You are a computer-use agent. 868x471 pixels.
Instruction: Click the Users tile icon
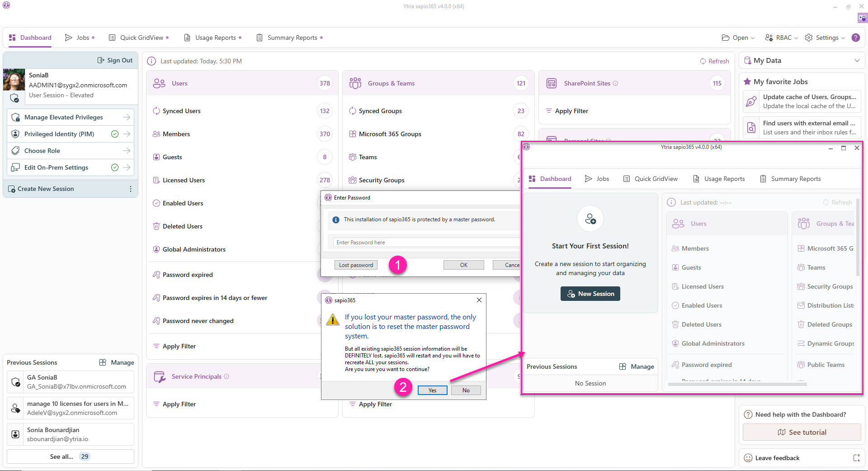(x=159, y=83)
